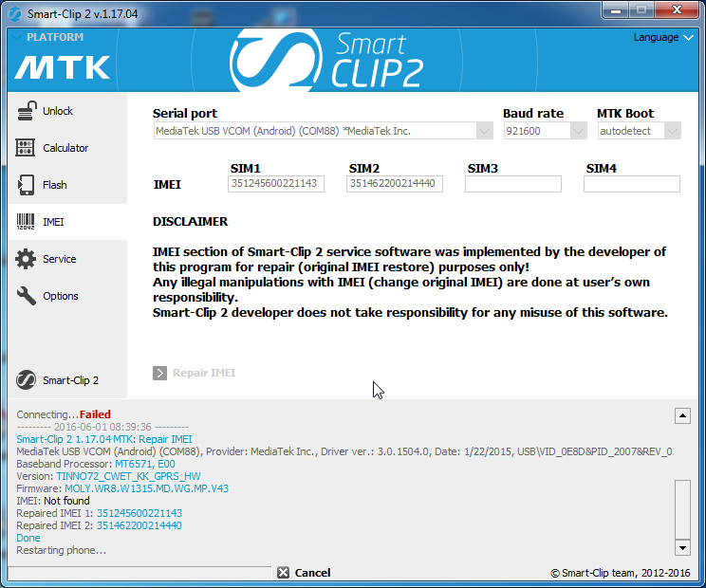Open the Language dropdown
The image size is (706, 588).
pyautogui.click(x=662, y=37)
